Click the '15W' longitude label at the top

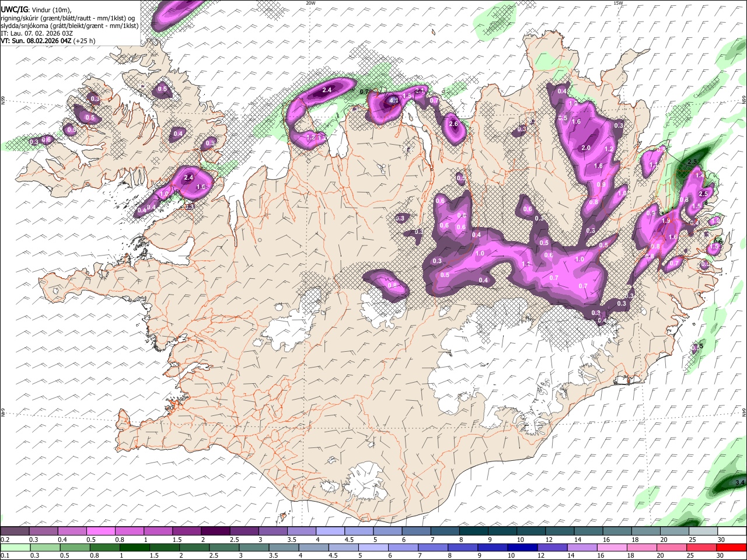[x=618, y=3]
